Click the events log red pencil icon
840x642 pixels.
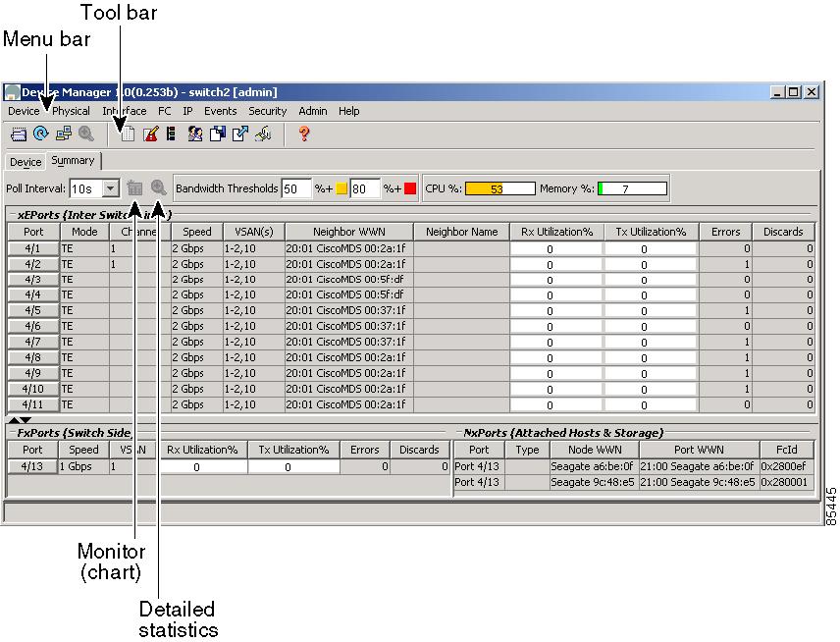point(152,134)
